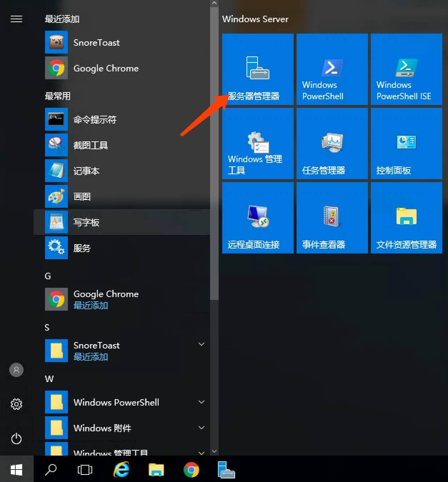448x482 pixels.
Task: Open the Windows PowerShell folder under W
Action: point(121,402)
